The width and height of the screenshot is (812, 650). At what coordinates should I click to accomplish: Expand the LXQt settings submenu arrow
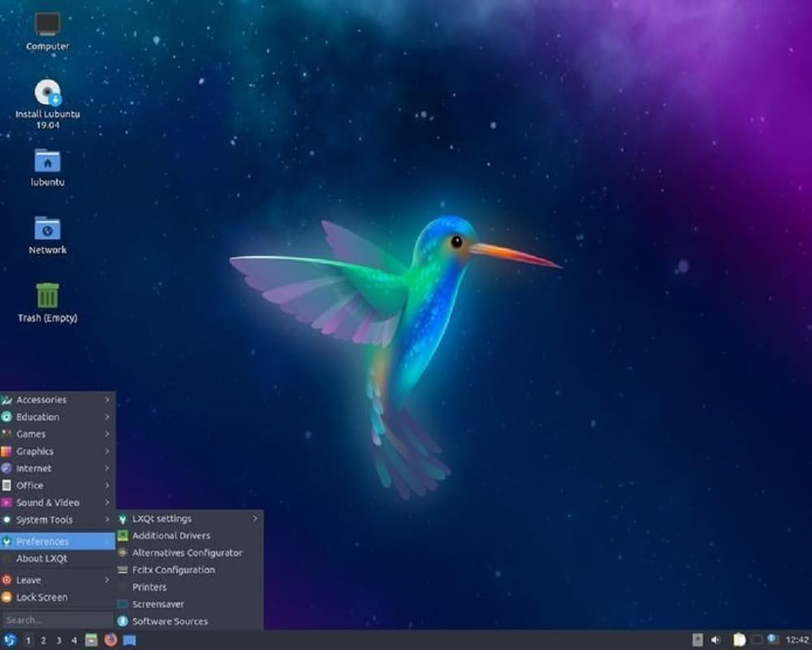coord(255,518)
